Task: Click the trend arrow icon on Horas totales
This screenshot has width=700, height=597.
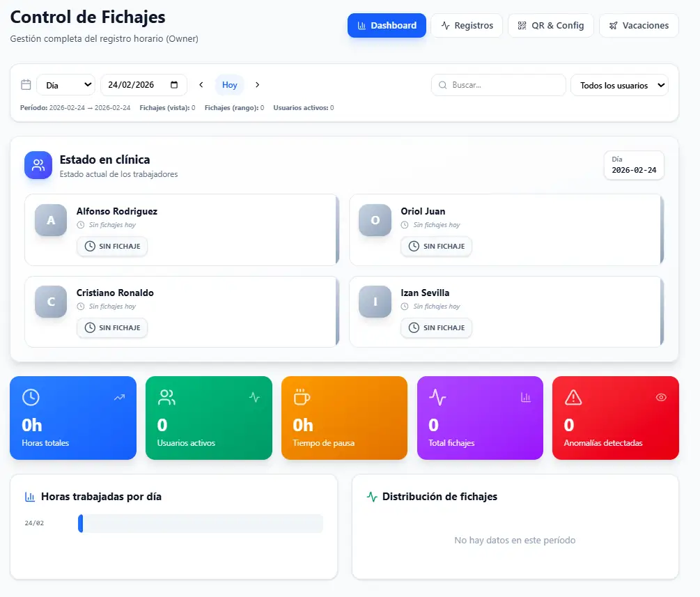Action: pyautogui.click(x=119, y=397)
